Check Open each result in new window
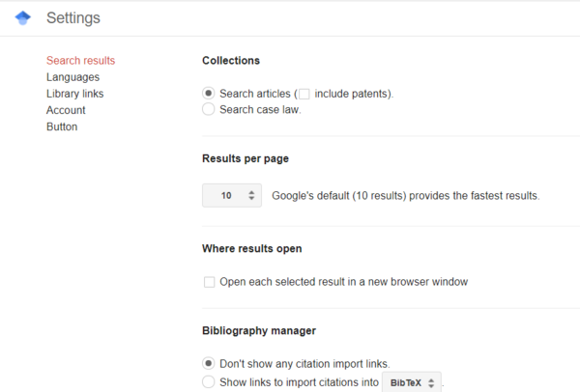This screenshot has width=580, height=392. (210, 282)
